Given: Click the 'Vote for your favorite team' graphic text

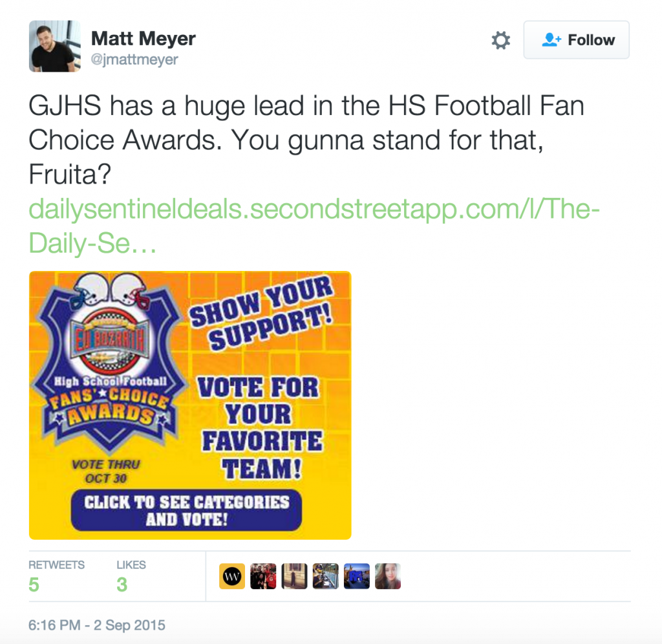Looking at the screenshot, I should pos(260,427).
